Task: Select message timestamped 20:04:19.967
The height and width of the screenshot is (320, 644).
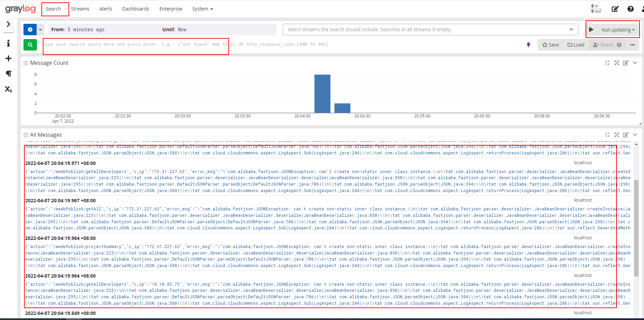Action: click(x=60, y=201)
